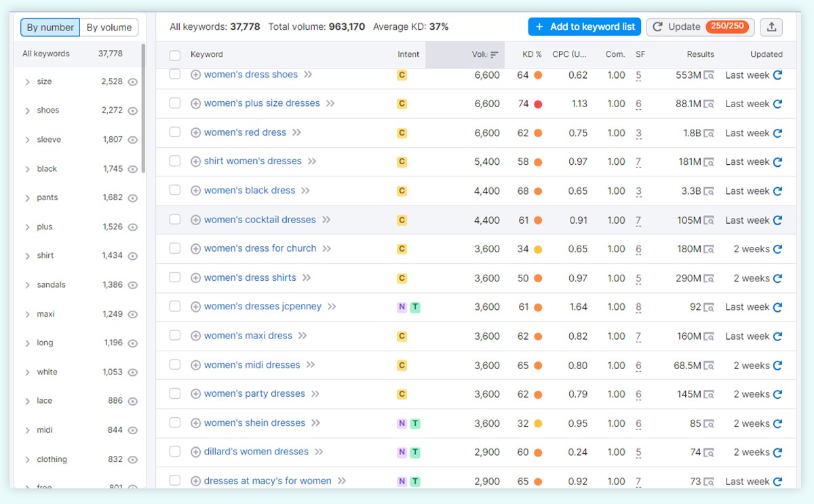Toggle eye icon for the shoes group
This screenshot has height=504, width=814.
pos(133,111)
